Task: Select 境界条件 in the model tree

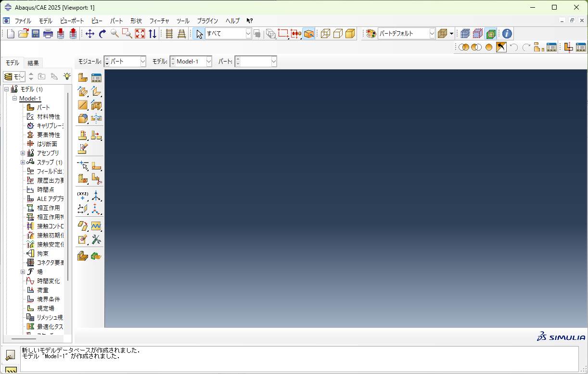Action: pos(48,299)
